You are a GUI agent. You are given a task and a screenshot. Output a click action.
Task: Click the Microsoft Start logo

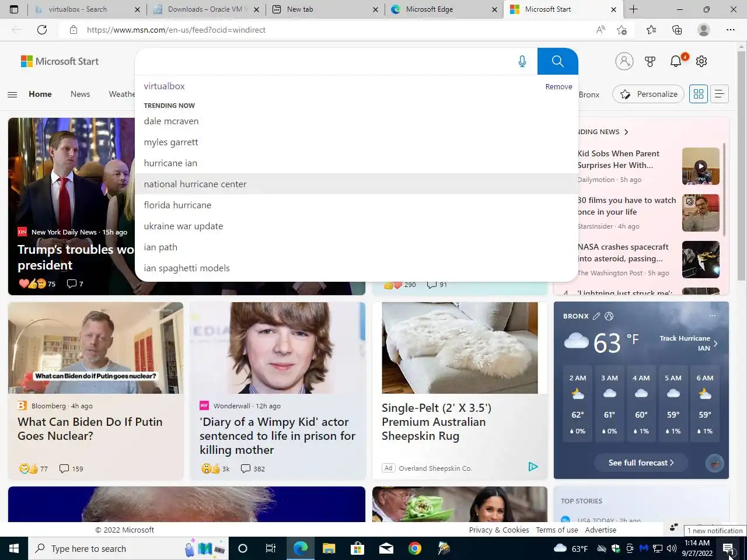pos(60,61)
